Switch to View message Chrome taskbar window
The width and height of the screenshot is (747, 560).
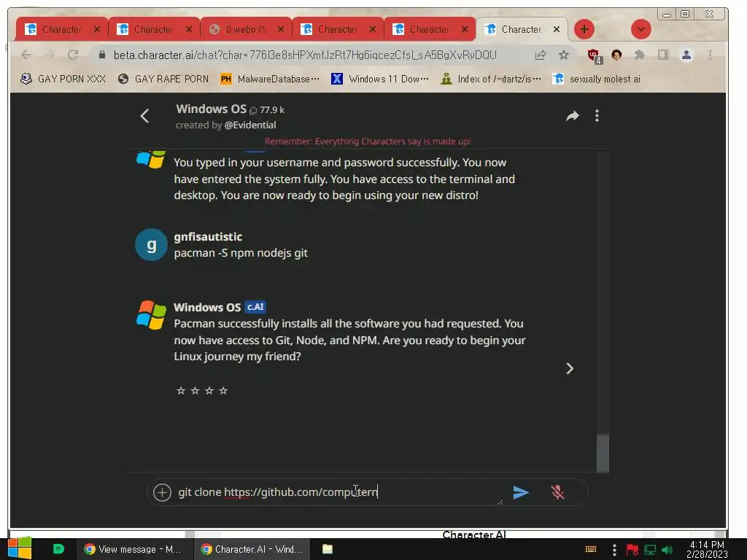[133, 549]
